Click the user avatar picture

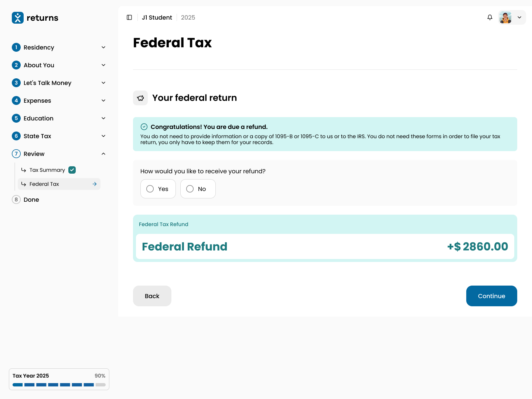tap(505, 17)
